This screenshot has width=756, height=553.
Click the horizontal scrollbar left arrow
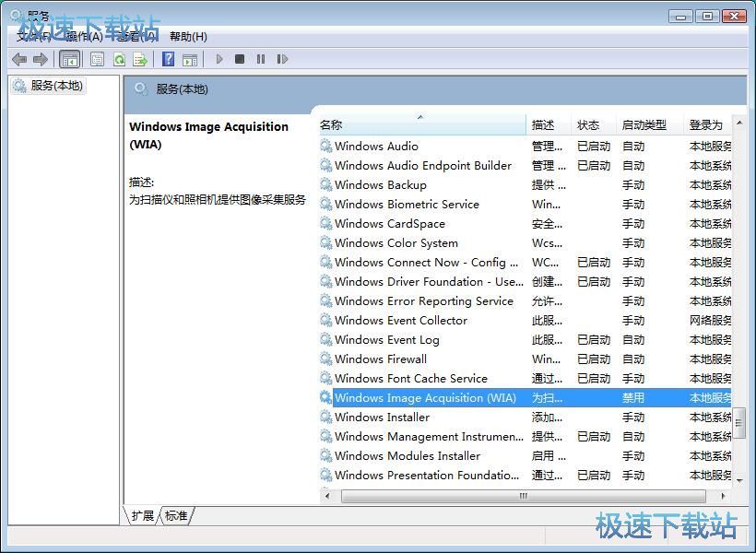[x=327, y=496]
